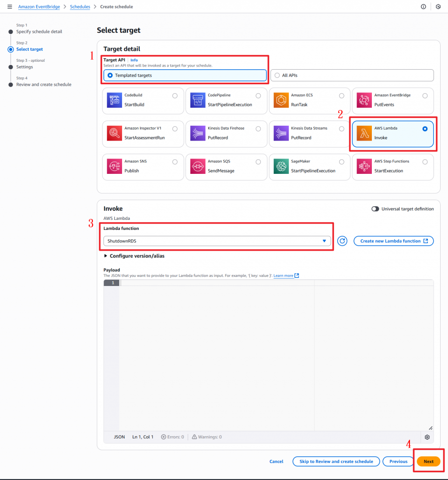Open payload editor settings gear
This screenshot has width=448, height=480.
point(427,437)
